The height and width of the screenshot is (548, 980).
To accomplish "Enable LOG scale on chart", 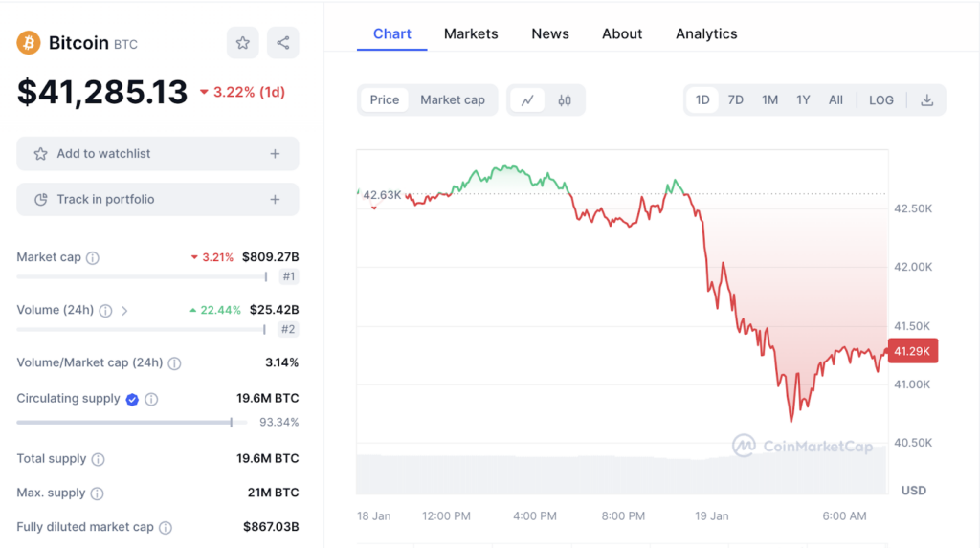I will pos(881,99).
